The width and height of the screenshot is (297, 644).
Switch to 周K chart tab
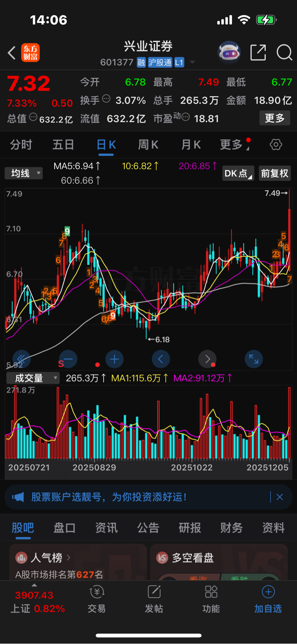click(148, 144)
